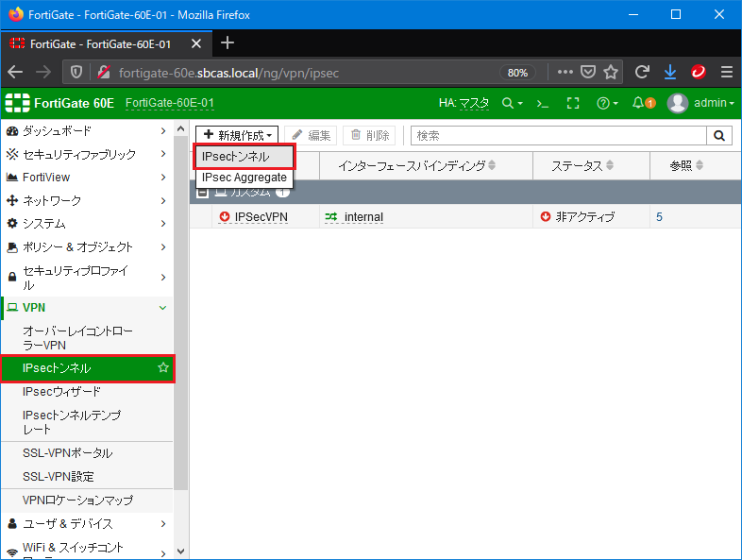The height and width of the screenshot is (560, 742).
Task: Open オーバーレイコントローラーVPN page
Action: [87, 338]
